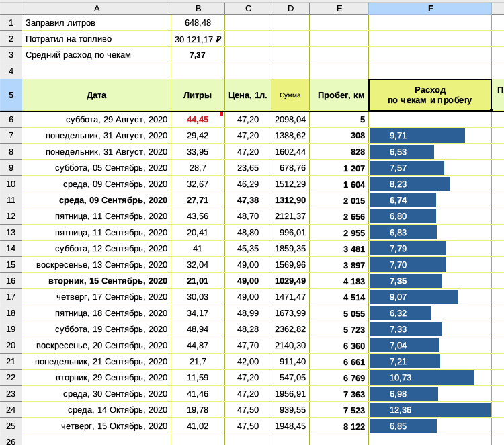Click the data bar showing 10,73
Viewport: 504px width, 445px height.
422,378
